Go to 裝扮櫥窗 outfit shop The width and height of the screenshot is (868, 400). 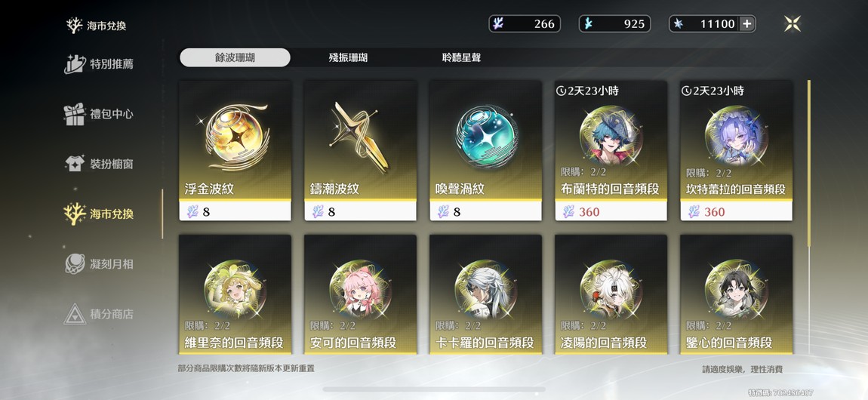pyautogui.click(x=99, y=164)
